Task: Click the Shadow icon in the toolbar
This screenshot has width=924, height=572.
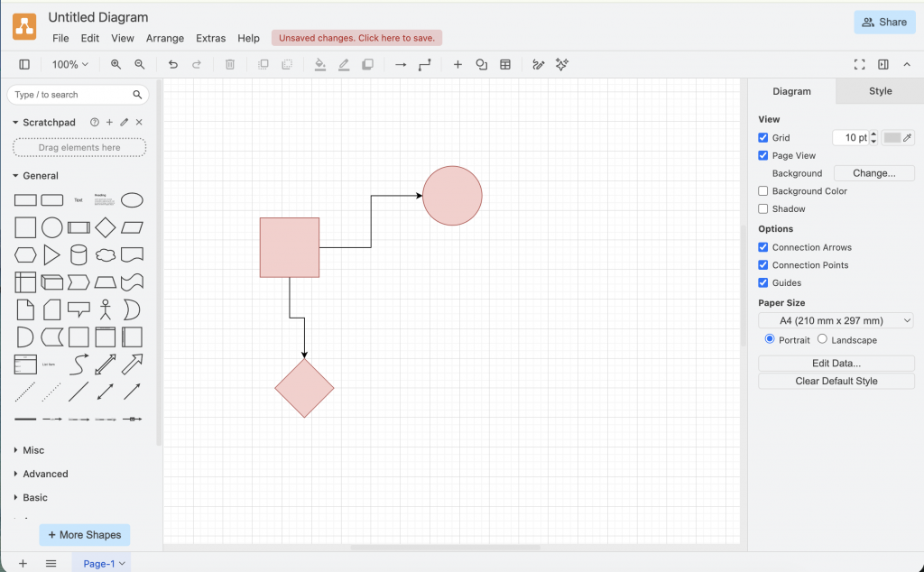Action: click(367, 64)
